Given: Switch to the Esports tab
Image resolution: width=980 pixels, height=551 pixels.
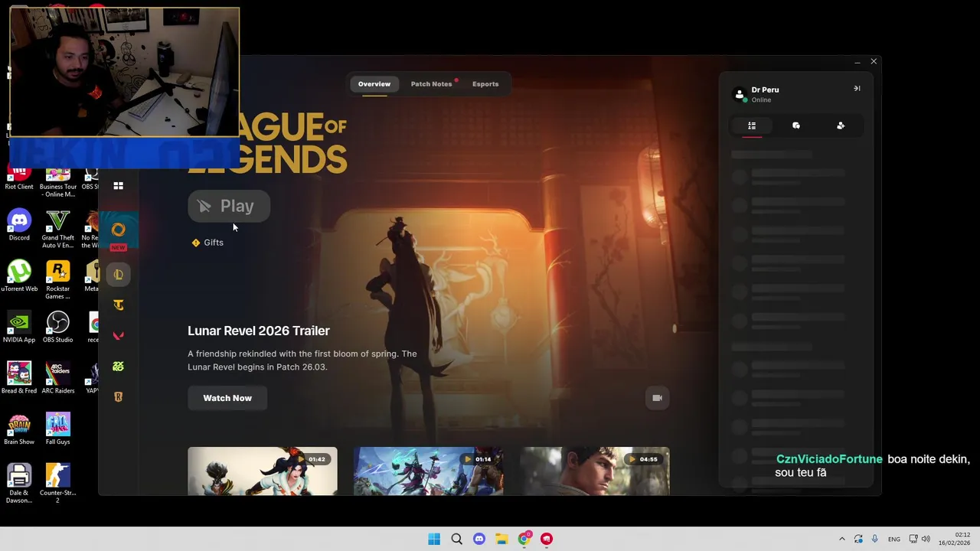Looking at the screenshot, I should pos(485,84).
